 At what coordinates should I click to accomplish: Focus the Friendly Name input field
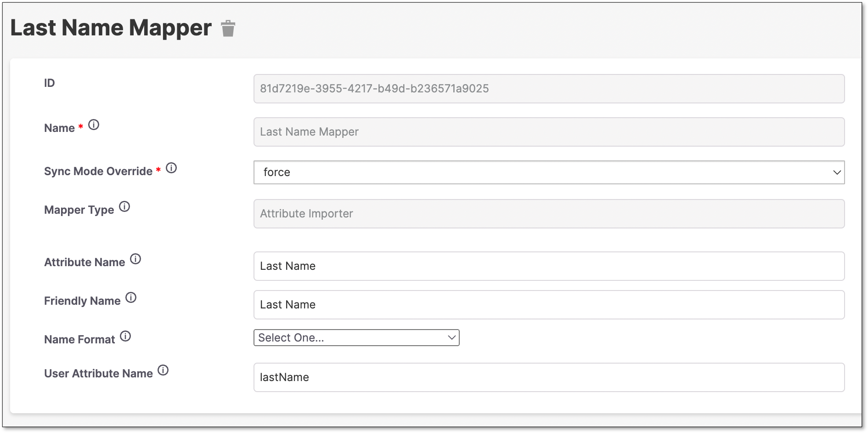(x=549, y=305)
